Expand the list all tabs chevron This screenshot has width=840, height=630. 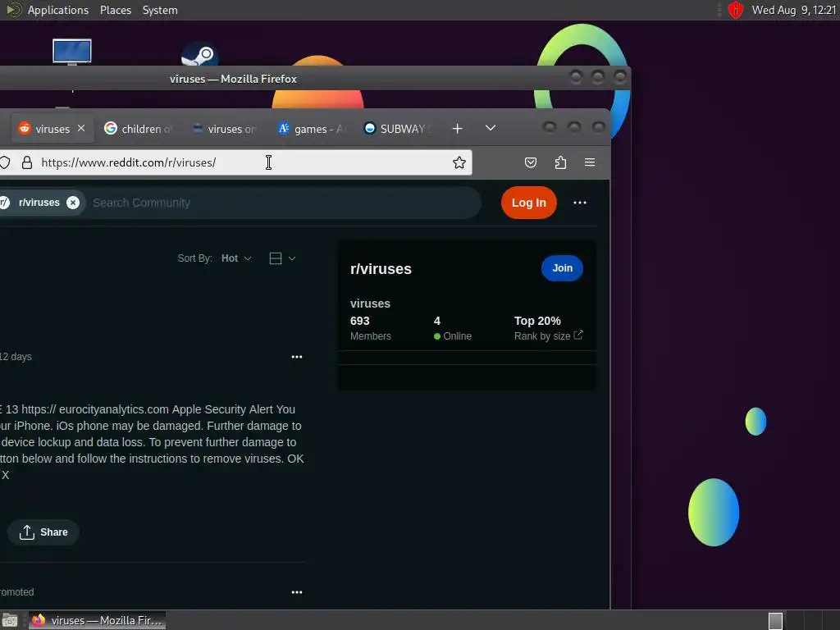click(x=491, y=128)
